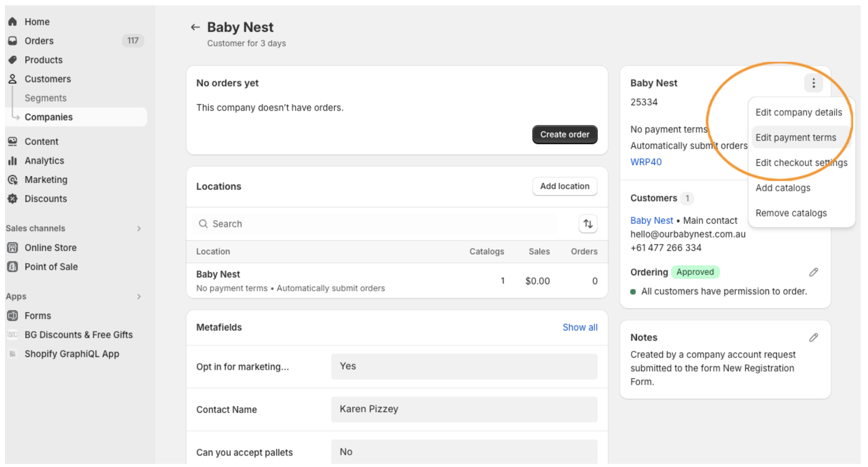
Task: Click the Home icon in sidebar
Action: 13,22
